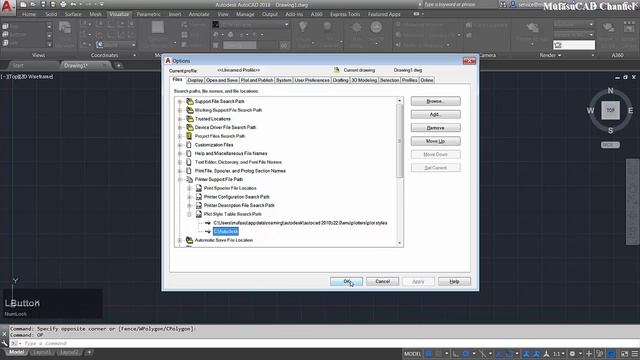This screenshot has height=360, width=640.
Task: Click the Add button
Action: (x=436, y=115)
